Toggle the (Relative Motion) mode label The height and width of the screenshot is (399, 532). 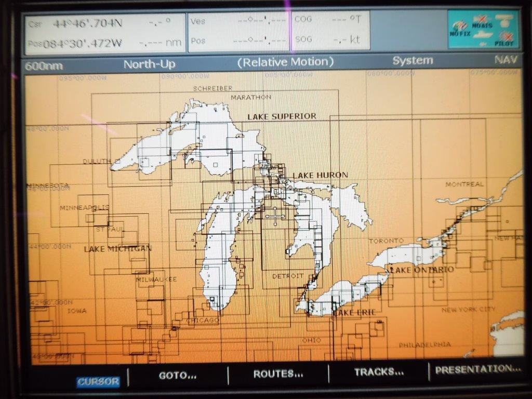point(285,62)
